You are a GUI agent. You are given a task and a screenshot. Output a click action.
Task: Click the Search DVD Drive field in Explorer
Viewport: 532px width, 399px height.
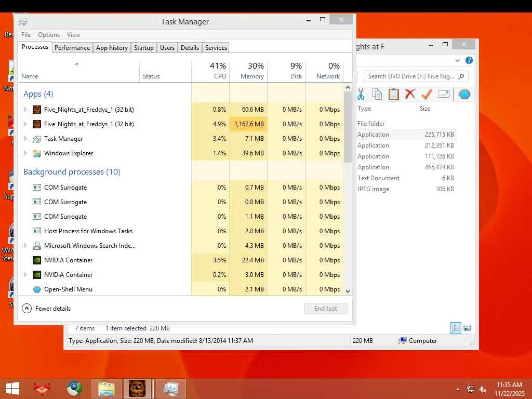pos(416,76)
